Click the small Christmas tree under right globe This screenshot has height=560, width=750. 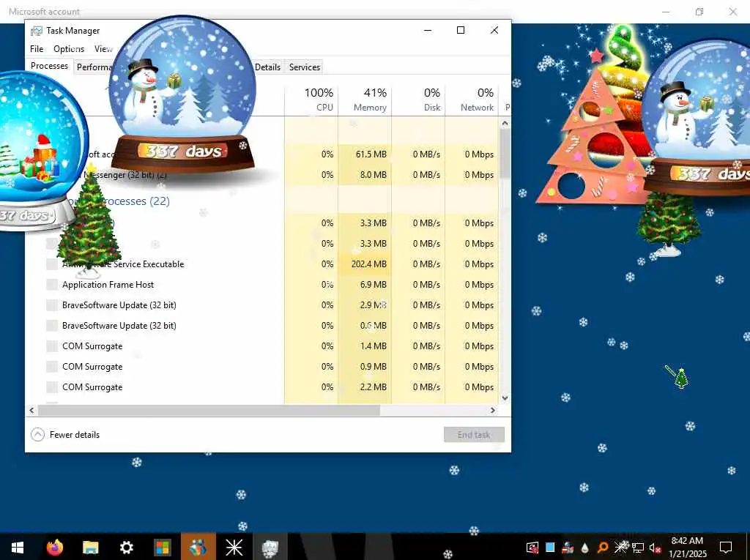point(668,224)
